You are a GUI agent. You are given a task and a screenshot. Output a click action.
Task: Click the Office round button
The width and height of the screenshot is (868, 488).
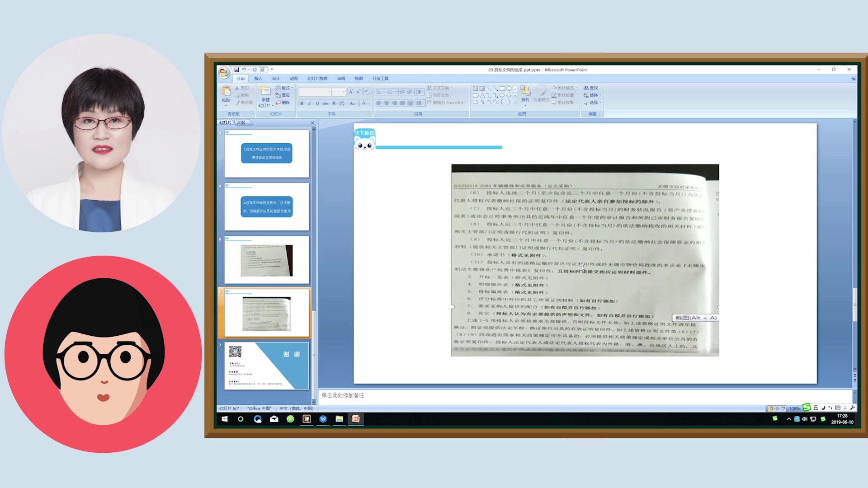tap(224, 73)
